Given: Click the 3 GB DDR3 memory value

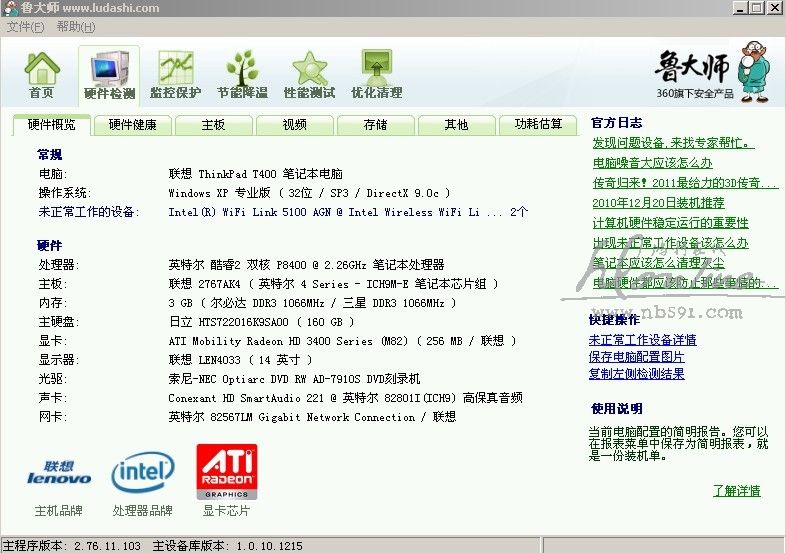Looking at the screenshot, I should coord(312,303).
